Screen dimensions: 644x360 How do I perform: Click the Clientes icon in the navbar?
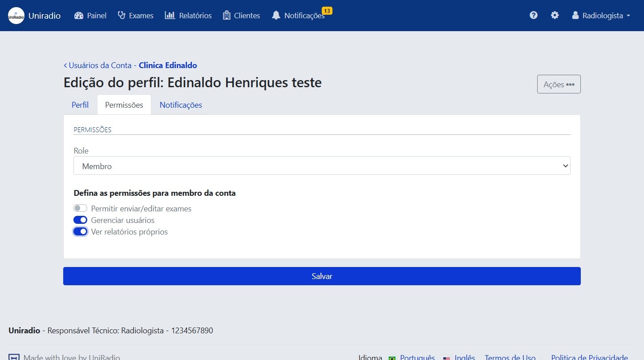tap(227, 15)
